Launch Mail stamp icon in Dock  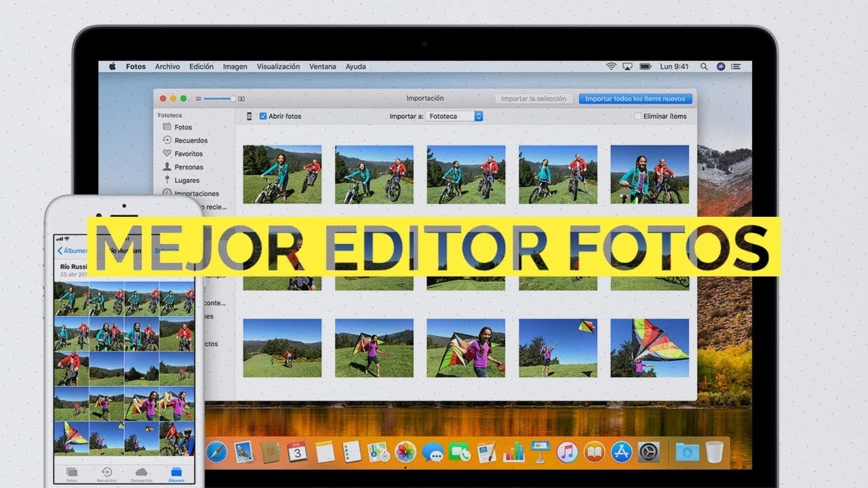click(244, 451)
